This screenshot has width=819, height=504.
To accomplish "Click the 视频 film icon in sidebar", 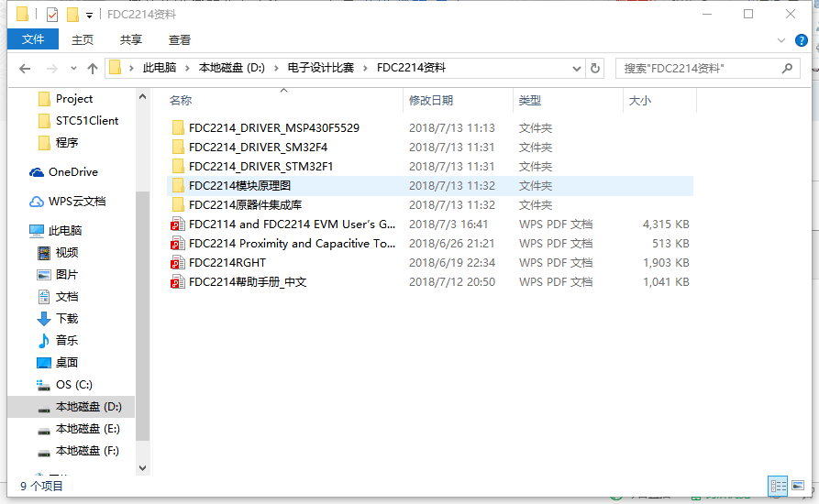I will [44, 253].
